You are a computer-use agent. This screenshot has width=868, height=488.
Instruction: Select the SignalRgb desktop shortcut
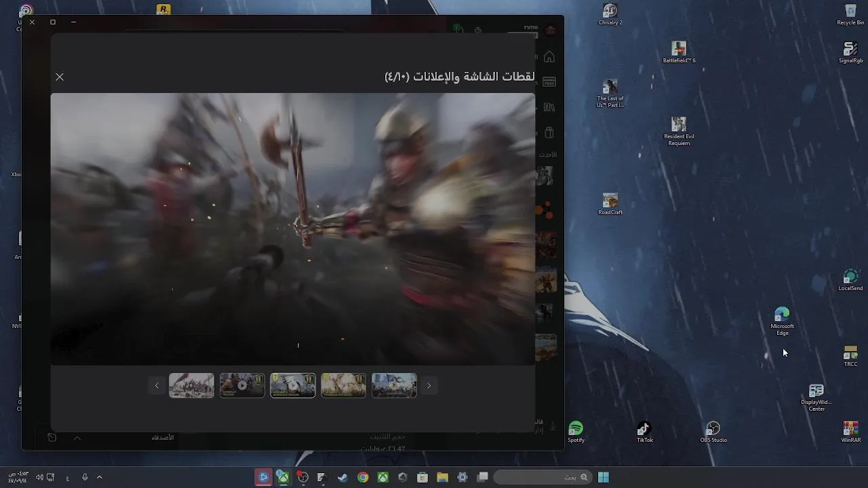850,52
